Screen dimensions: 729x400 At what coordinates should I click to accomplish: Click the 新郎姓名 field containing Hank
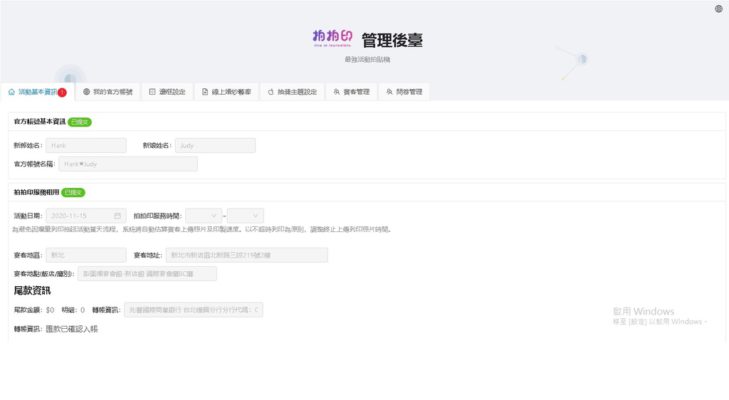(x=86, y=145)
